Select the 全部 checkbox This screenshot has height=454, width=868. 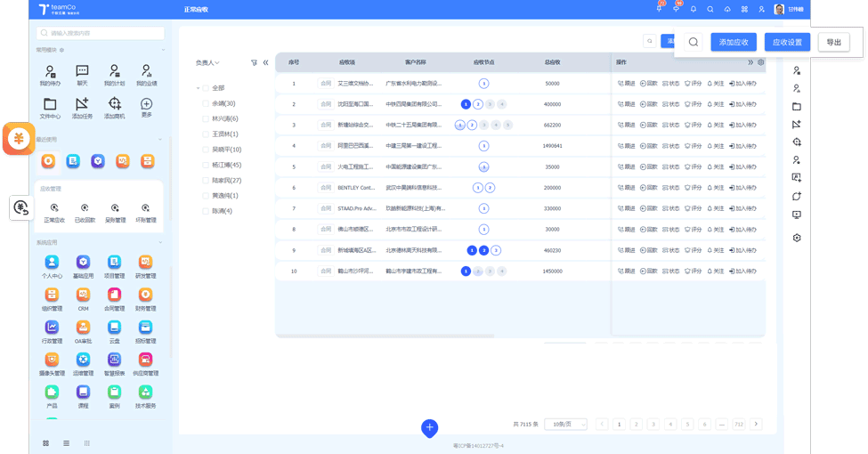pyautogui.click(x=206, y=88)
